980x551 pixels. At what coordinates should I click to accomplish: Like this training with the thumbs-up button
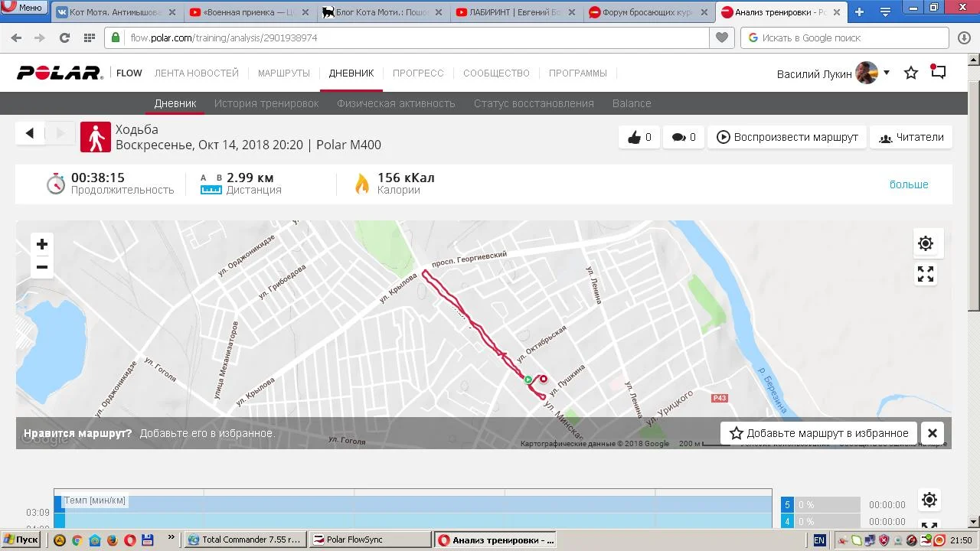point(639,137)
